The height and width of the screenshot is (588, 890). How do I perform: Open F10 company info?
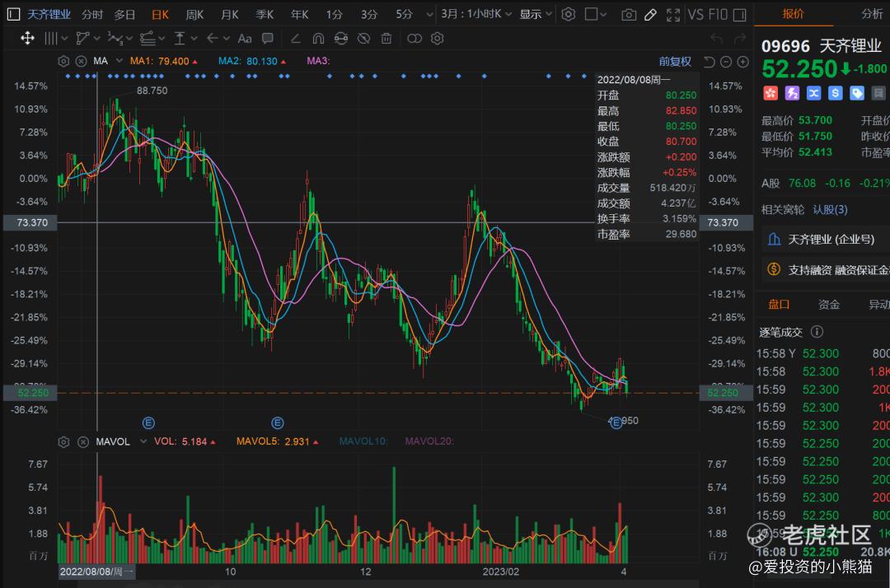718,14
